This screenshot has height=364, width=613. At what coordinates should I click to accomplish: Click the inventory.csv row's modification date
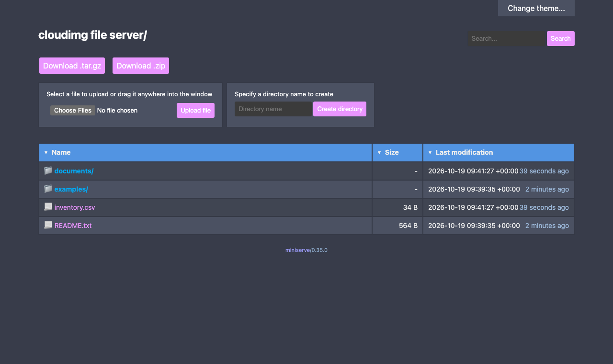(x=473, y=207)
